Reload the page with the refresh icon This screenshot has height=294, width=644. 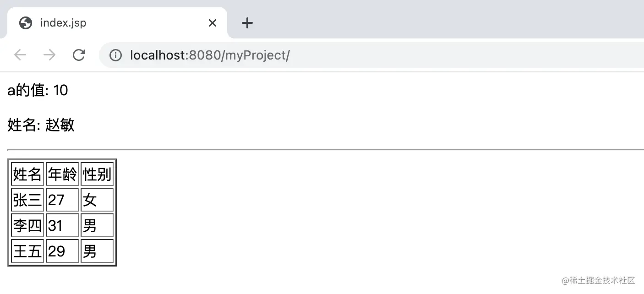(79, 55)
